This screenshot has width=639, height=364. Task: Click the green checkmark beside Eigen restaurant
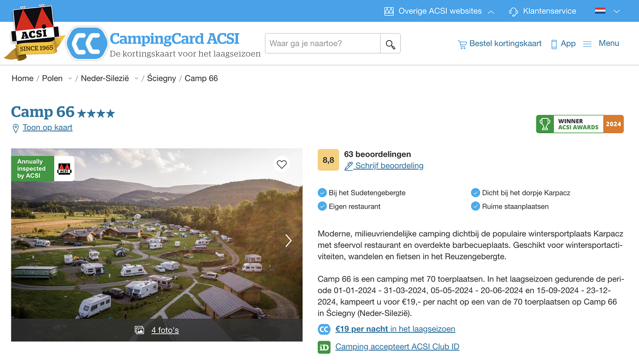point(322,206)
